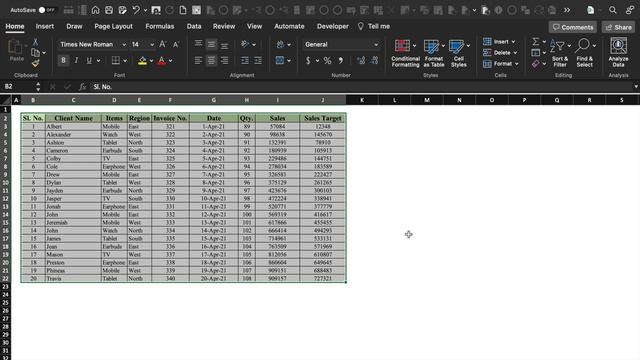Viewport: 640px width, 360px height.
Task: Expand the quick access toolbar overflow chevrons
Action: tap(567, 10)
